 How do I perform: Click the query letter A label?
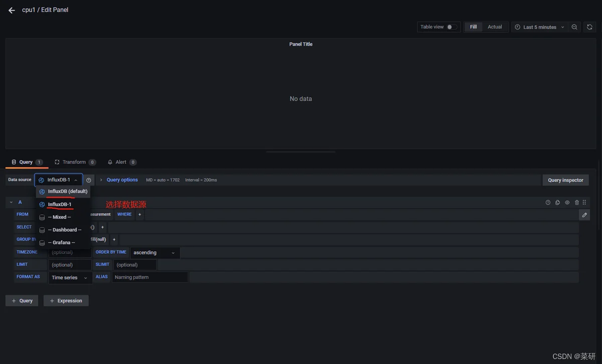click(20, 202)
